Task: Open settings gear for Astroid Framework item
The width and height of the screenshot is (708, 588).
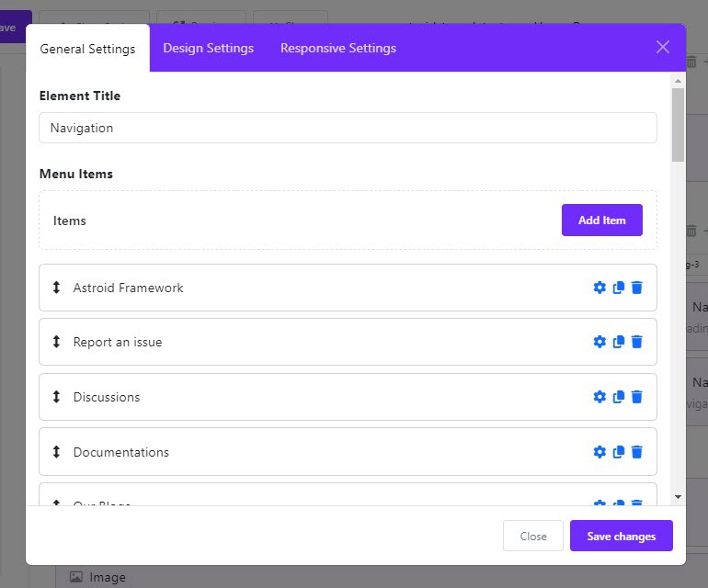Action: pos(600,288)
